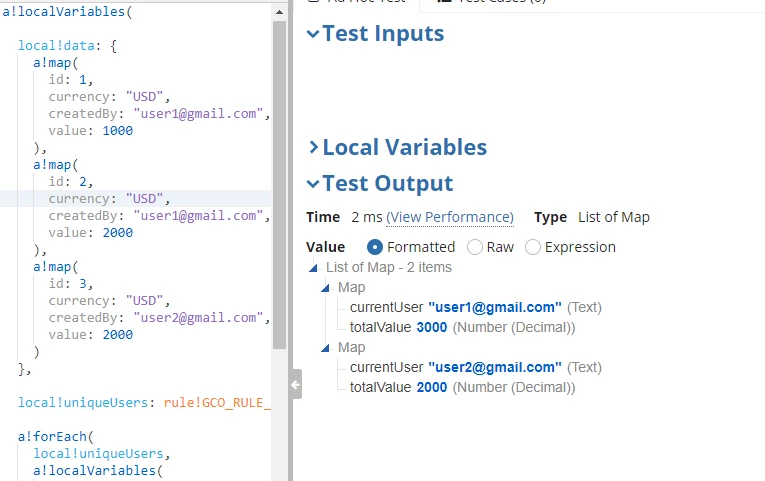Click the totalValue 3000 output row
The image size is (765, 481).
pyautogui.click(x=463, y=327)
